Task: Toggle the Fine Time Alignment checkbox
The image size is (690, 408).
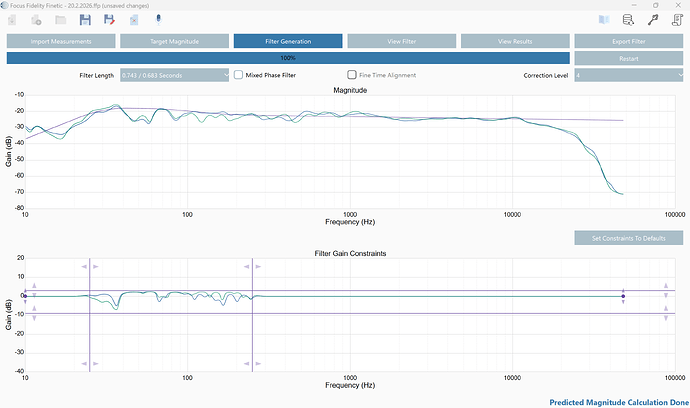Action: [352, 75]
